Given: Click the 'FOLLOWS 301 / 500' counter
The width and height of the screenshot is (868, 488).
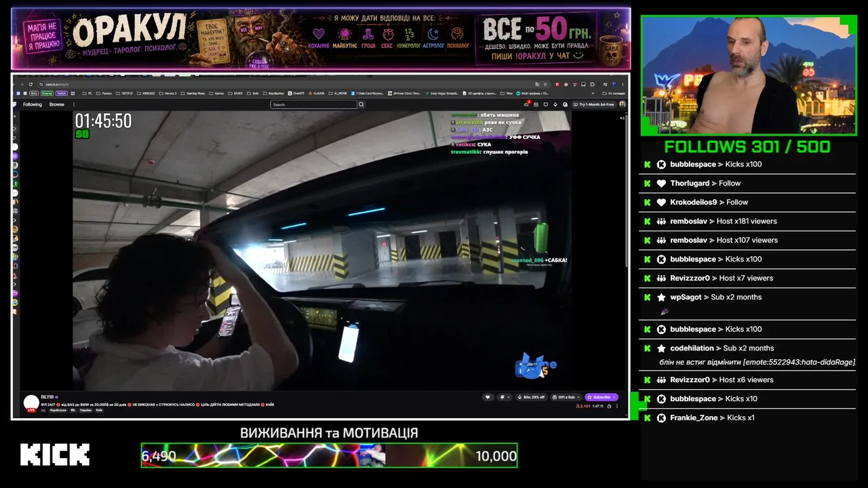Looking at the screenshot, I should pyautogui.click(x=747, y=146).
